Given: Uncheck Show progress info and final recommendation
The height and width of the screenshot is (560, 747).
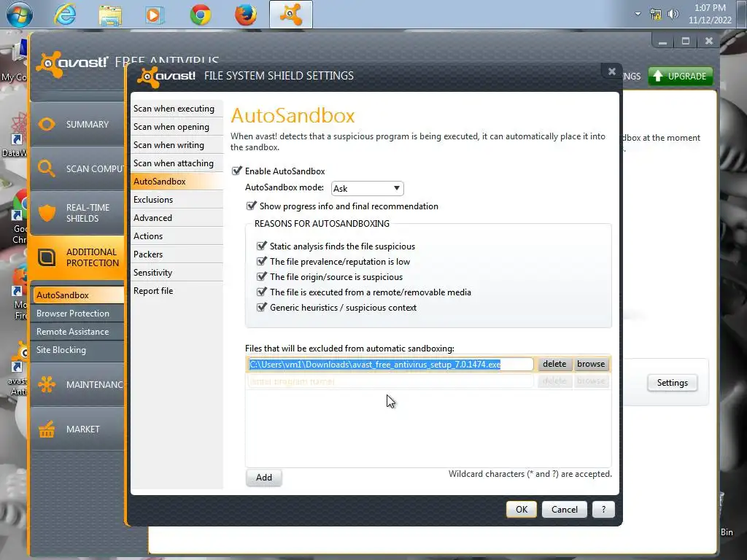Looking at the screenshot, I should 251,206.
